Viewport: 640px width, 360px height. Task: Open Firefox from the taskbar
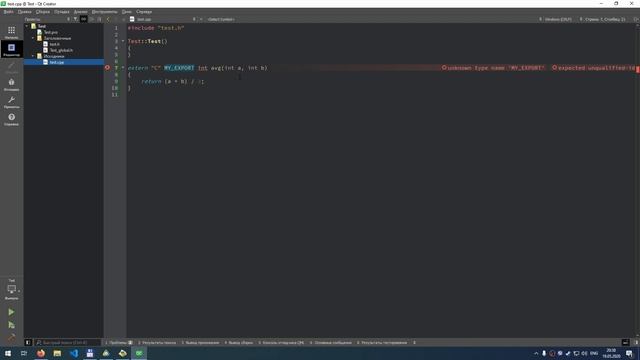coord(41,353)
